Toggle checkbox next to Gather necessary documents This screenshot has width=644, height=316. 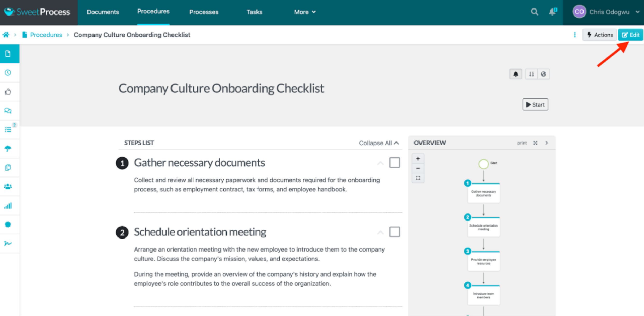[x=395, y=163]
